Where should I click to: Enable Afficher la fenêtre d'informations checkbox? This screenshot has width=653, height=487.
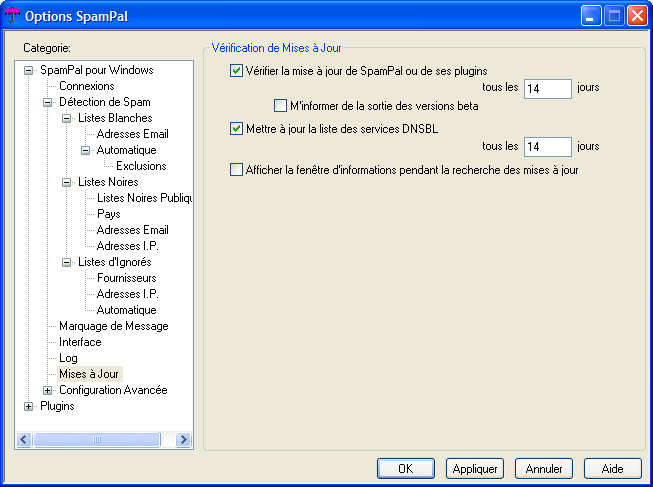pos(236,170)
